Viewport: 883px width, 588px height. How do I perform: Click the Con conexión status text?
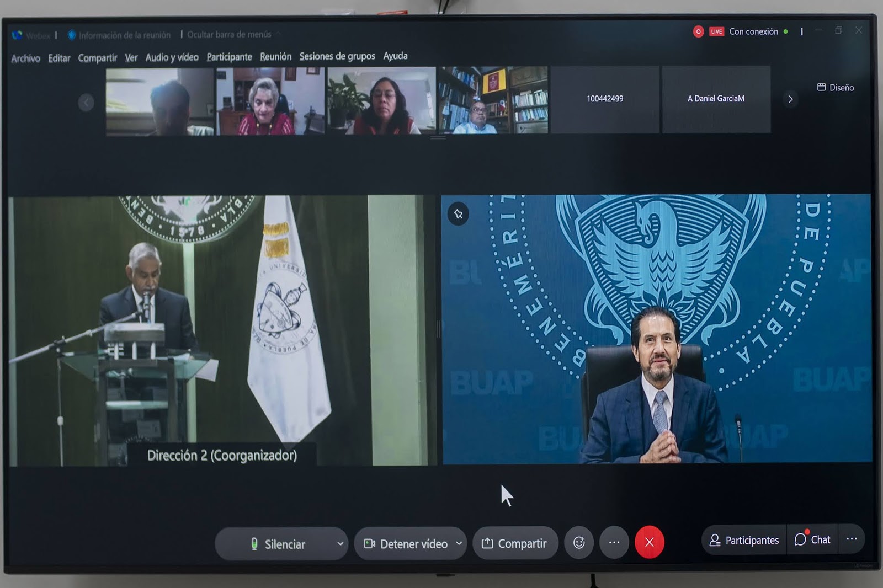pyautogui.click(x=753, y=31)
